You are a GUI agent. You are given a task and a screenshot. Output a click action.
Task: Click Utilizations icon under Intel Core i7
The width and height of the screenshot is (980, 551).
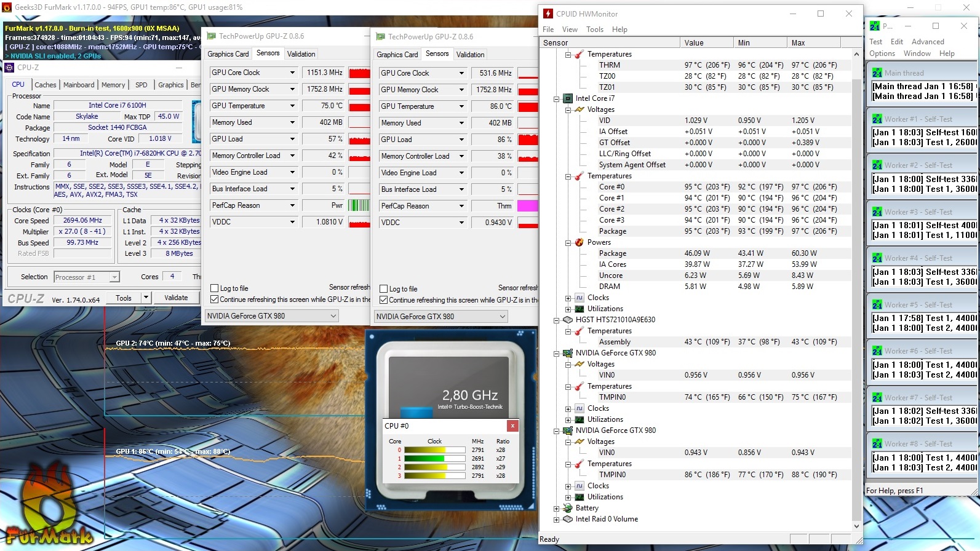(x=579, y=309)
